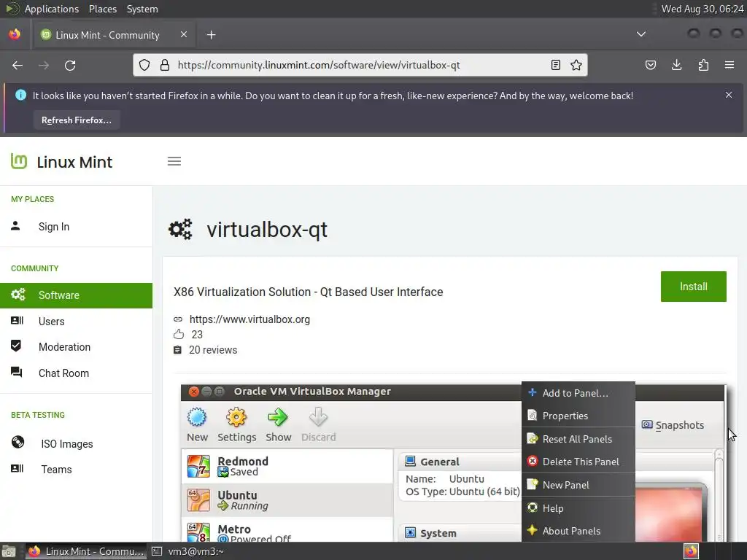Viewport: 747px width, 560px height.
Task: Click the Wed Aug 30 clock
Action: pos(703,9)
